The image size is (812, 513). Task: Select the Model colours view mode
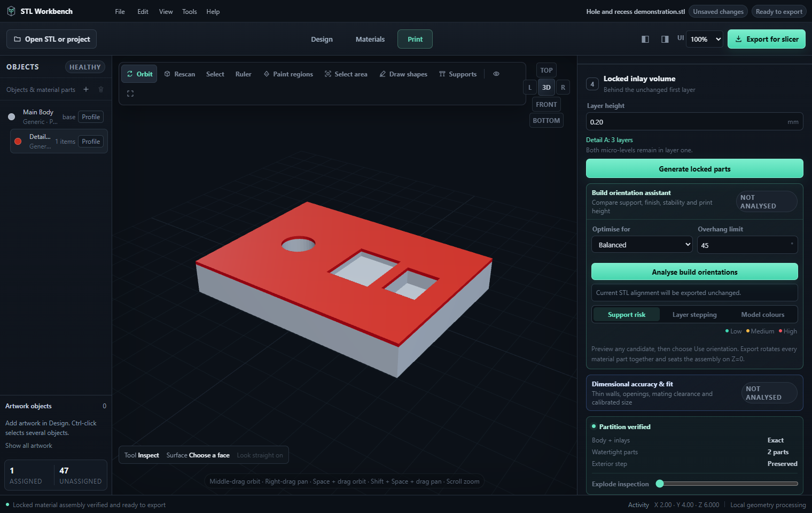coord(762,315)
